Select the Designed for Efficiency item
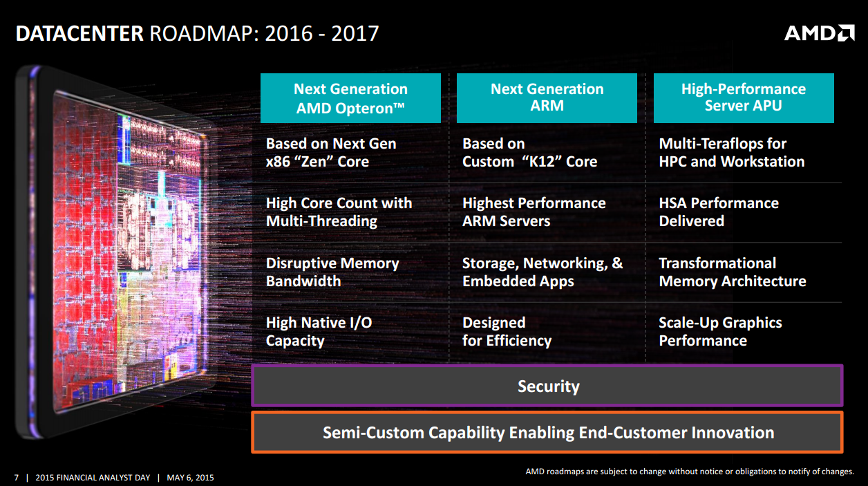Image resolution: width=868 pixels, height=486 pixels. pos(507,332)
